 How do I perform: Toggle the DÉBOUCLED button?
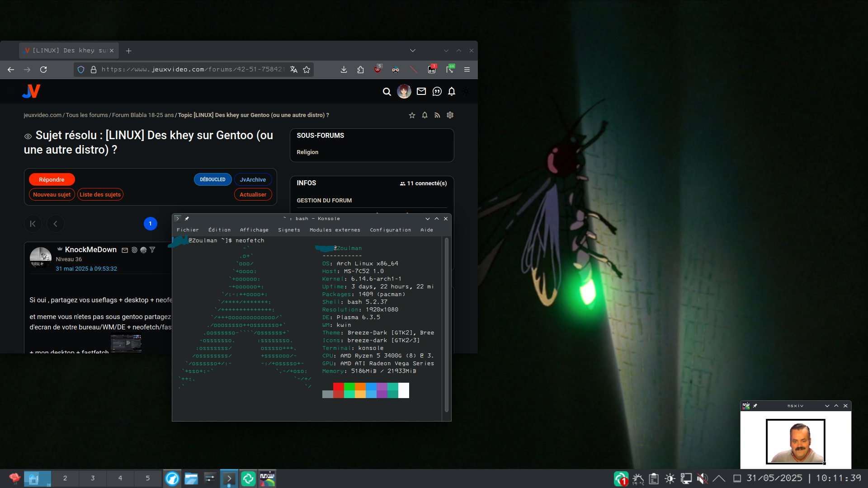[212, 179]
